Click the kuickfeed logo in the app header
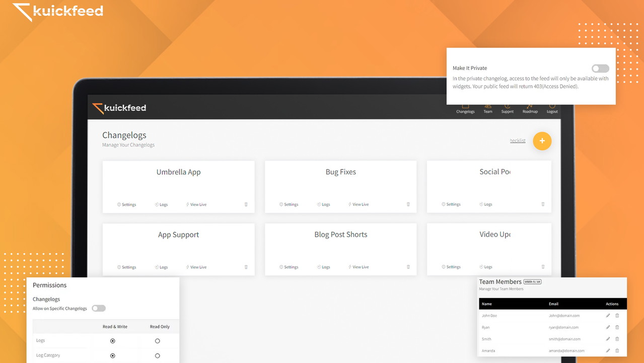 click(x=119, y=108)
